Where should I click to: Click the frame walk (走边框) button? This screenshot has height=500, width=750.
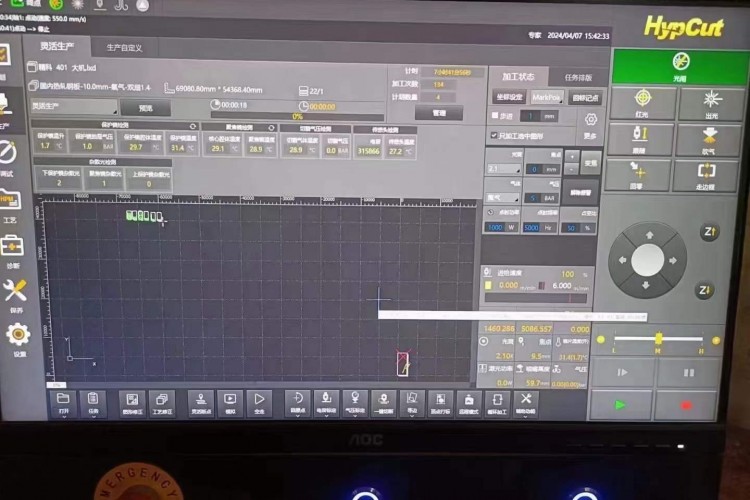(706, 176)
